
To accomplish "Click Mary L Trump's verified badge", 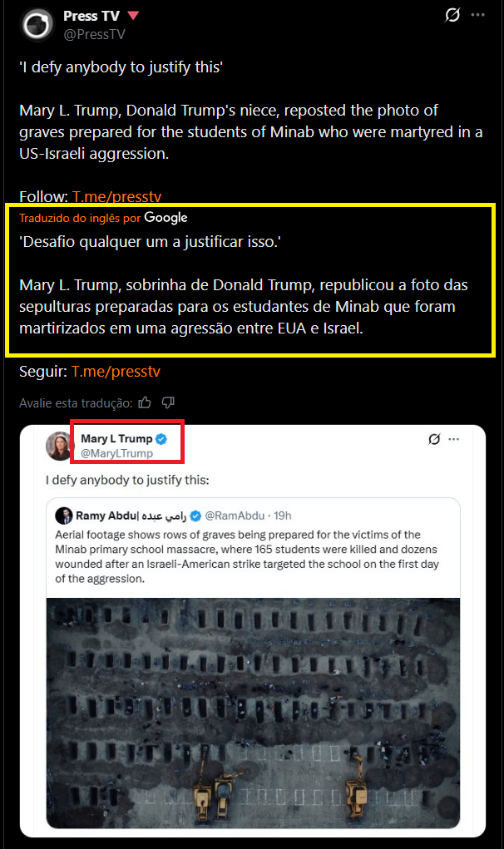I will pos(161,438).
